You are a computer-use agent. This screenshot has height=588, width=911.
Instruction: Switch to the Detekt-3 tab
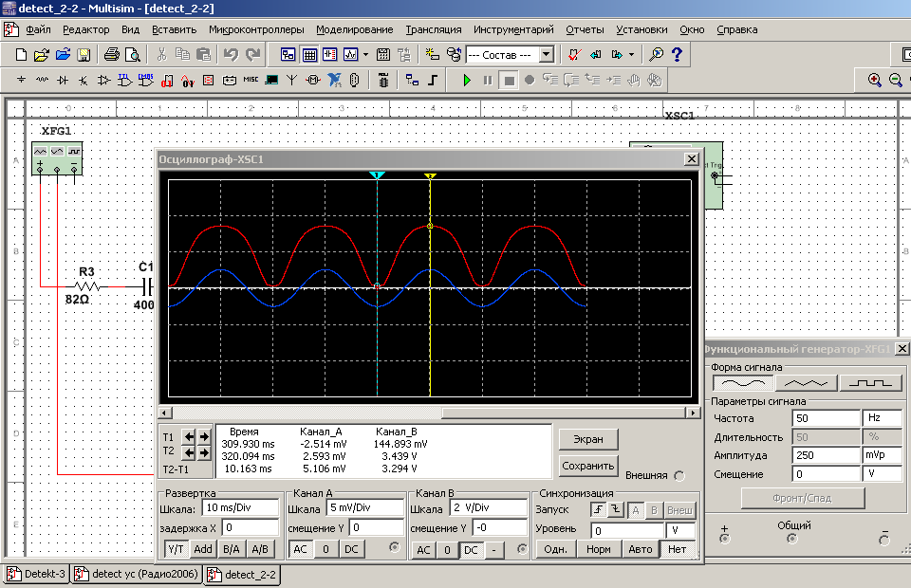coord(36,575)
